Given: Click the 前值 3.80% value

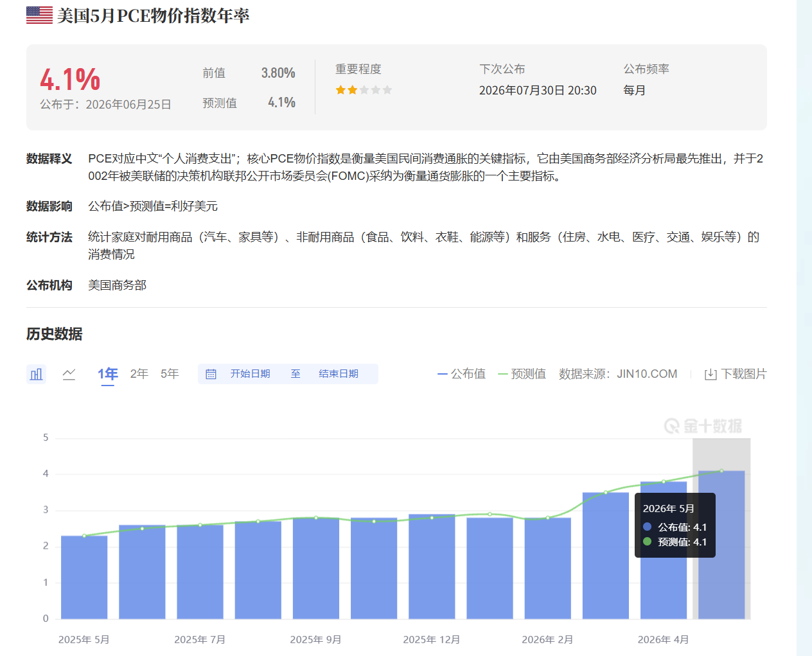Looking at the screenshot, I should pos(278,73).
